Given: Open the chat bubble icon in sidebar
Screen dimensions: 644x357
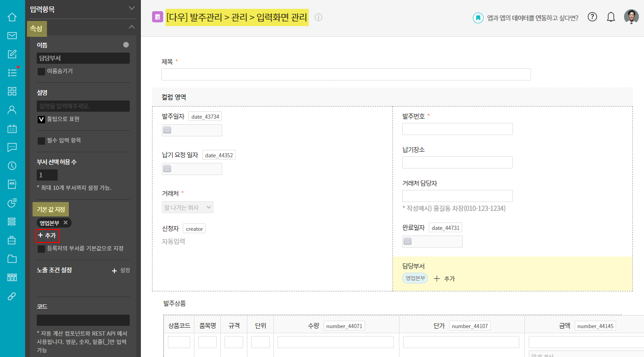Looking at the screenshot, I should 12,148.
